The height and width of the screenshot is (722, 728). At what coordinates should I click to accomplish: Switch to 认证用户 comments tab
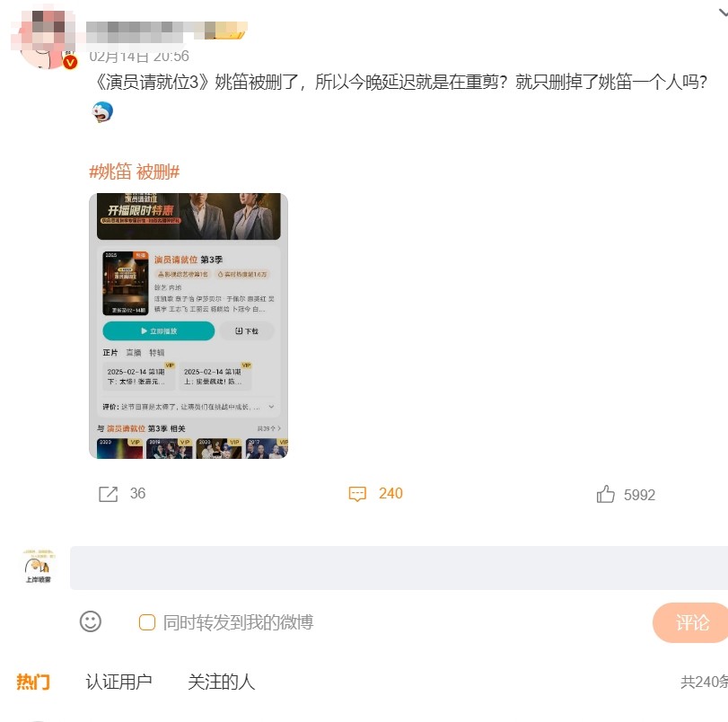pos(118,682)
